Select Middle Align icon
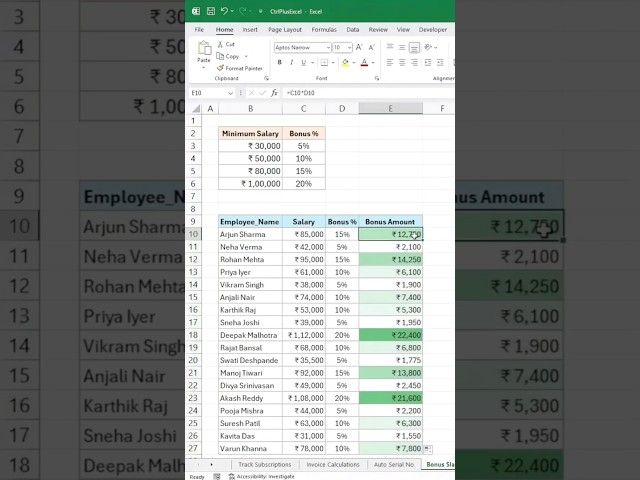640x480 pixels. point(402,47)
